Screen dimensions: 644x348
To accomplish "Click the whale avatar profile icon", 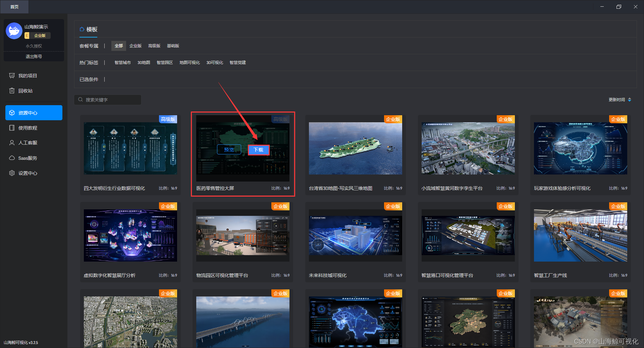I will click(14, 31).
